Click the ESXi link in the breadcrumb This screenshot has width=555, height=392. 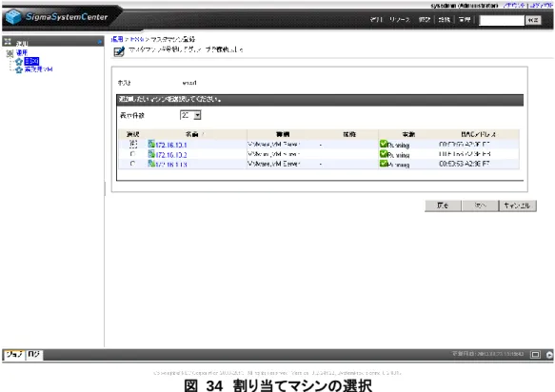click(x=136, y=39)
